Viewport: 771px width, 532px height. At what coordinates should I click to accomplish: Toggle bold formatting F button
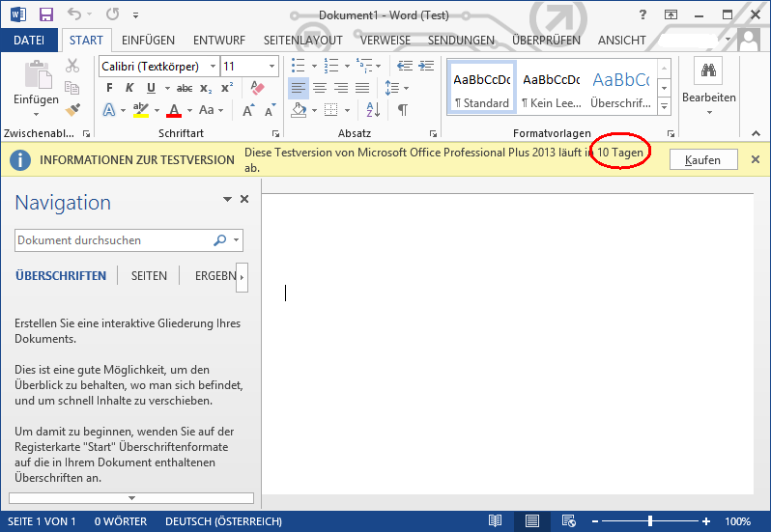click(x=109, y=88)
